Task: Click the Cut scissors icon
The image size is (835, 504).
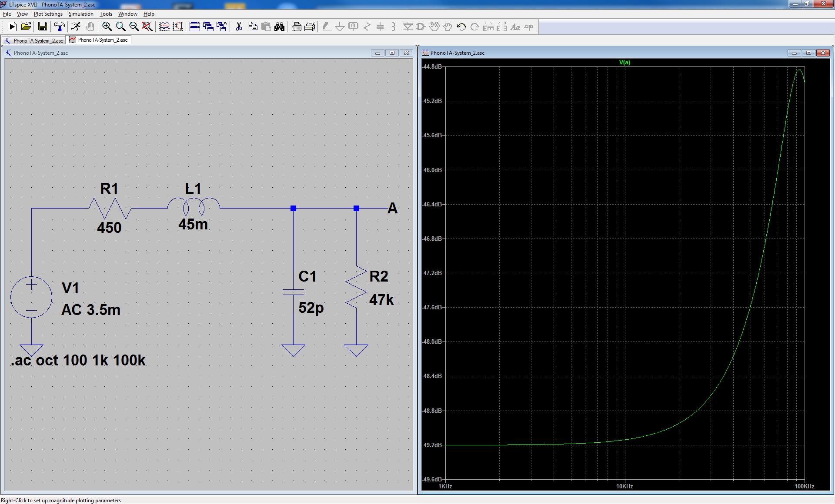Action: (239, 27)
